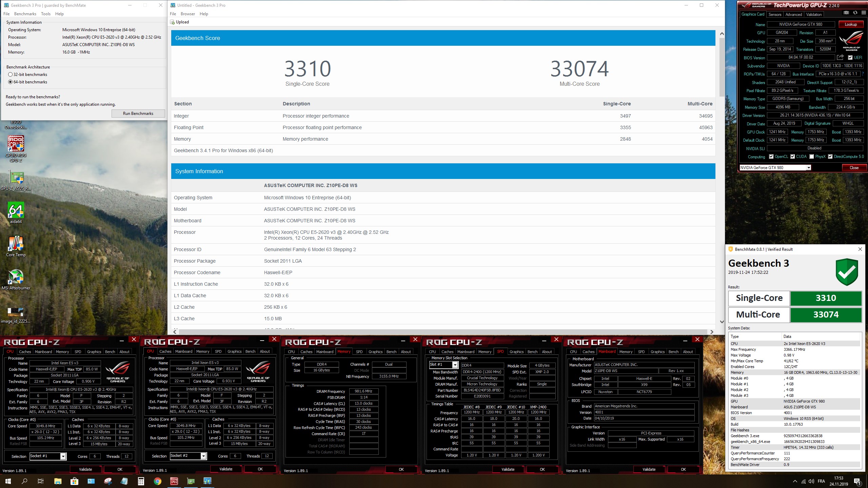The height and width of the screenshot is (488, 868).
Task: Select 64-bit benchmarks radio button
Action: [11, 82]
